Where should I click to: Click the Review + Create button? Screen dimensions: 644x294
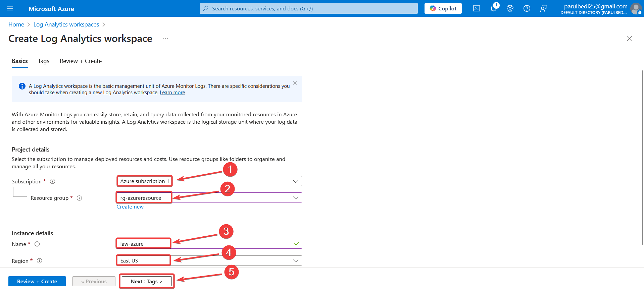(37, 281)
